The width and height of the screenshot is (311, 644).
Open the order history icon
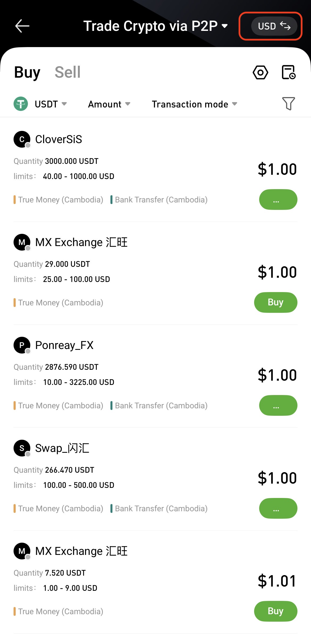coord(288,72)
